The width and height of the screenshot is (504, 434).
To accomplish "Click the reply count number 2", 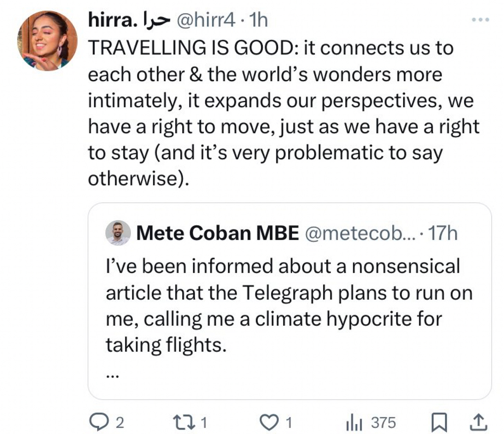I will click(119, 423).
